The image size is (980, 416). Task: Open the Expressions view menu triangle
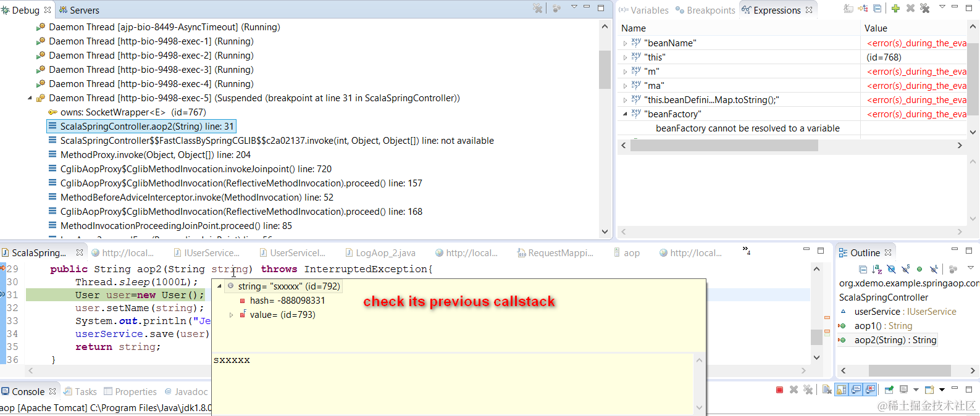point(942,7)
